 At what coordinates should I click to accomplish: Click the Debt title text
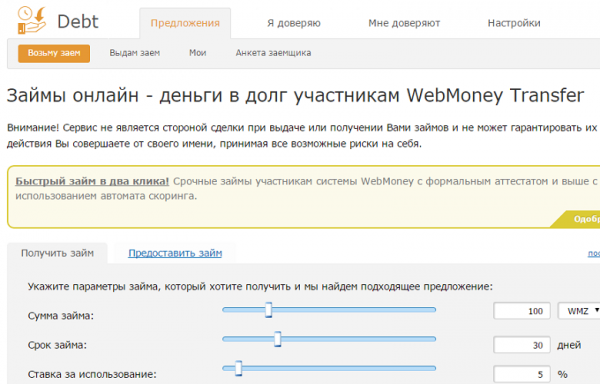click(78, 21)
